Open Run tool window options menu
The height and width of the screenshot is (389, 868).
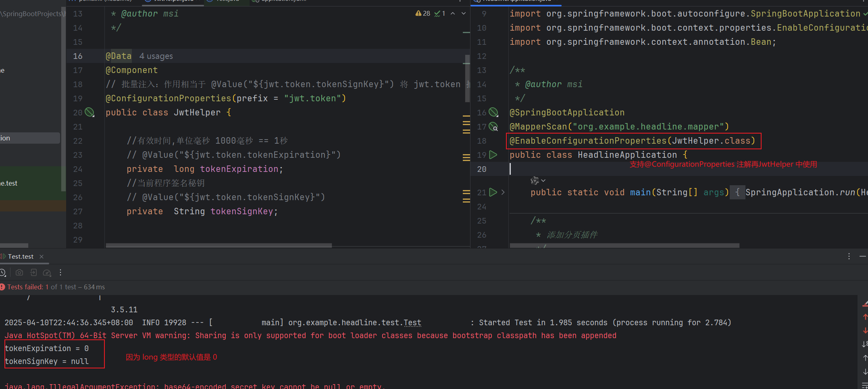tap(849, 257)
